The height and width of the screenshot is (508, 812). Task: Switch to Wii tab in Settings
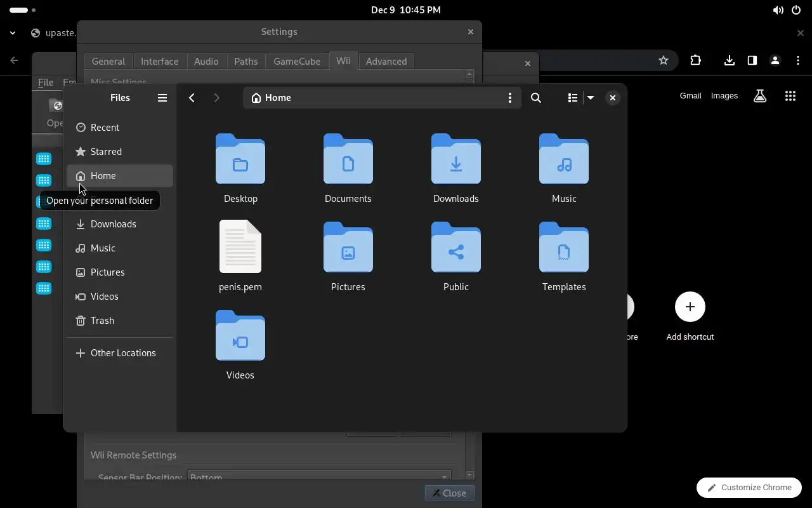[343, 61]
